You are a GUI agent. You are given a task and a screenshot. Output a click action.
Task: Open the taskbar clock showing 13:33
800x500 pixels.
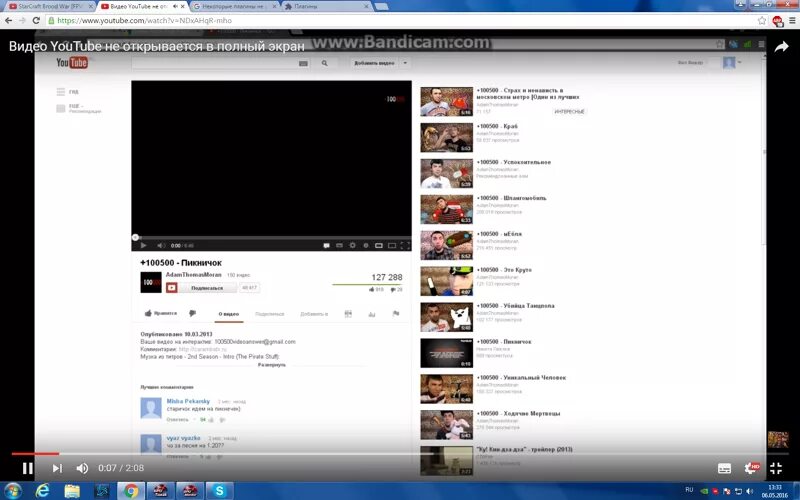coord(774,491)
